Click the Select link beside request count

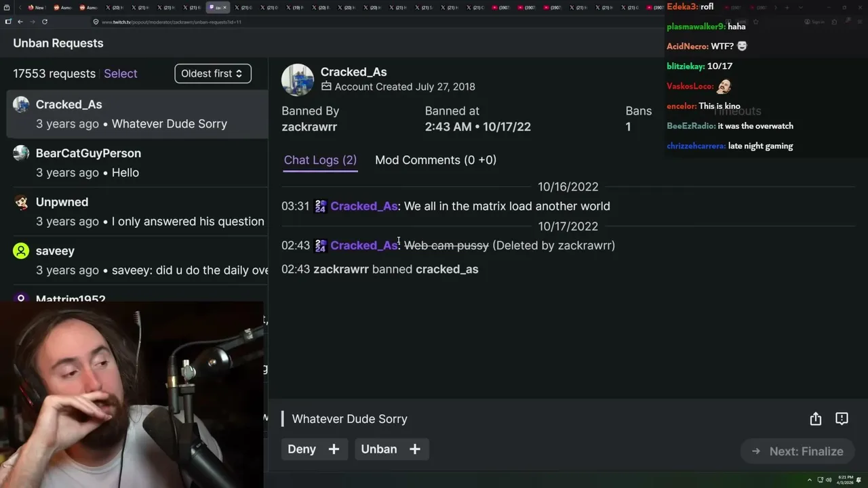coord(121,73)
